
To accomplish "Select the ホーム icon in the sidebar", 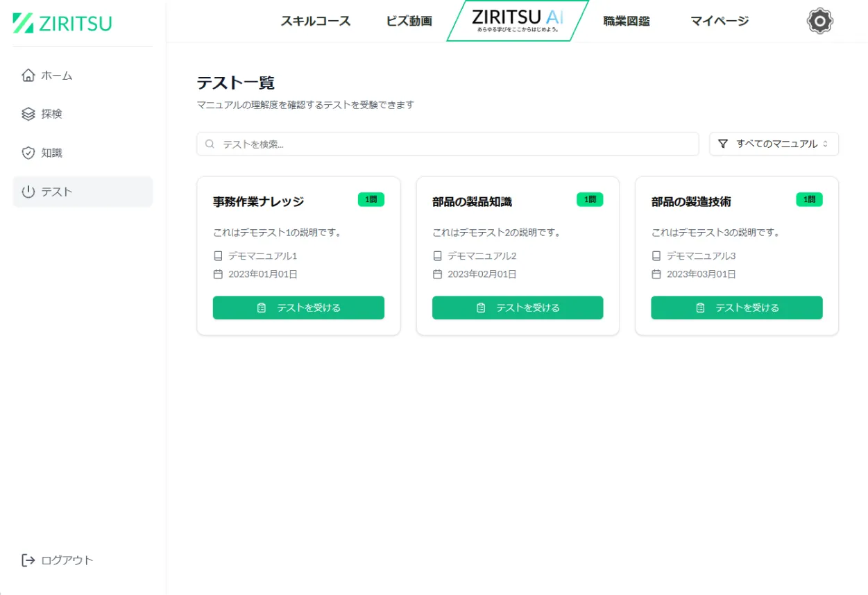I will 27,76.
